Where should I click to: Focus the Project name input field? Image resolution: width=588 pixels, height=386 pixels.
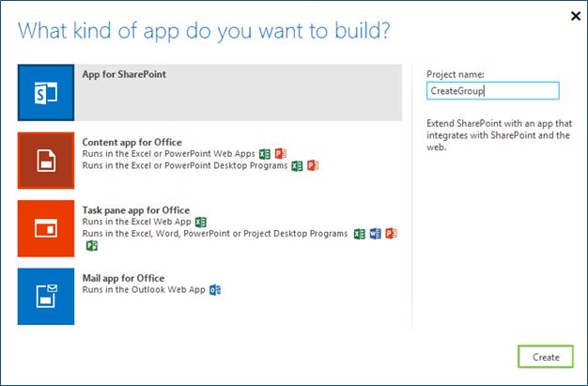(x=493, y=91)
